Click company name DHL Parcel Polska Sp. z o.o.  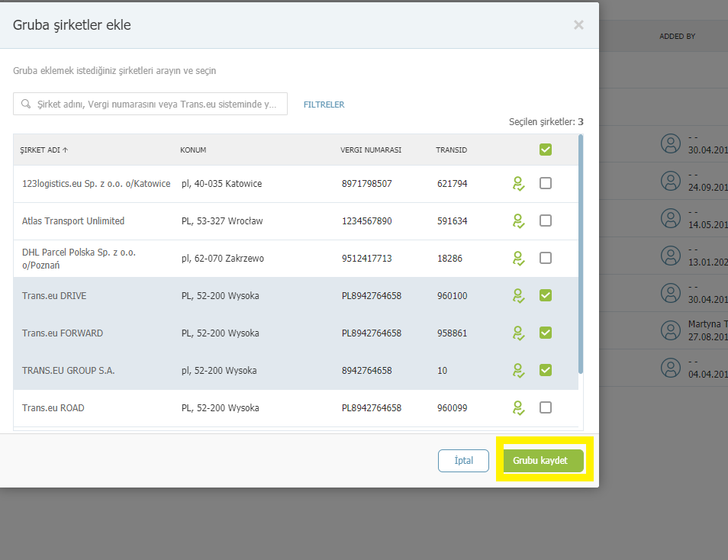point(79,259)
